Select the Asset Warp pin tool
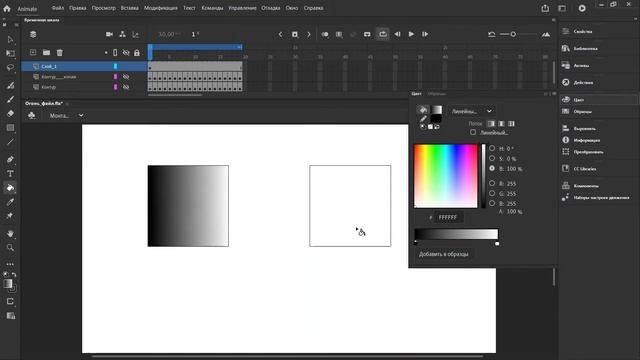The width and height of the screenshot is (640, 360). [10, 216]
